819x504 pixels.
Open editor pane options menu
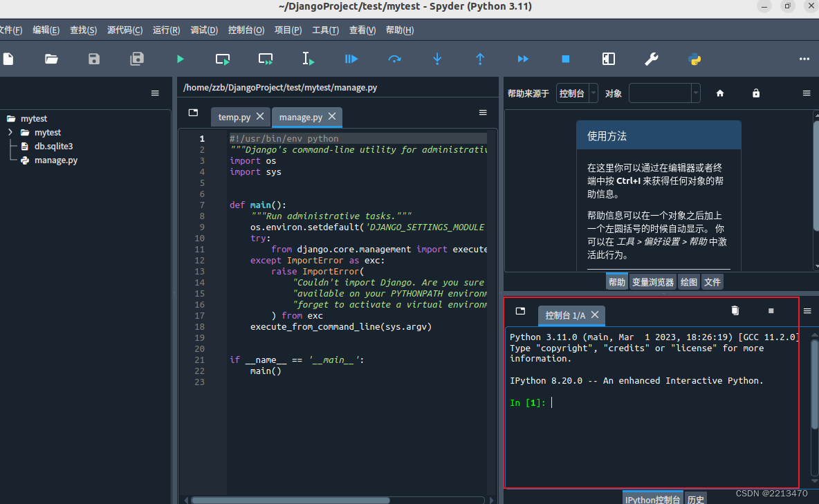(483, 112)
